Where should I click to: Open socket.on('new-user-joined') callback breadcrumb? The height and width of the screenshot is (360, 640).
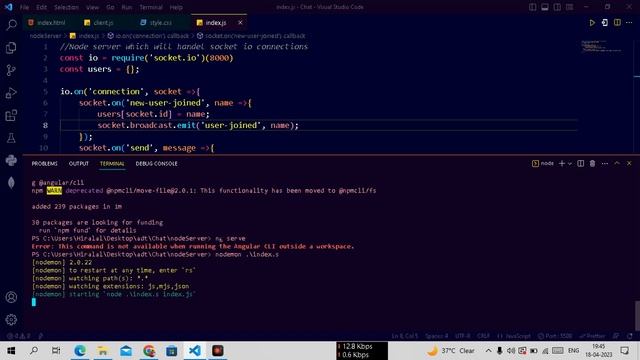point(255,36)
